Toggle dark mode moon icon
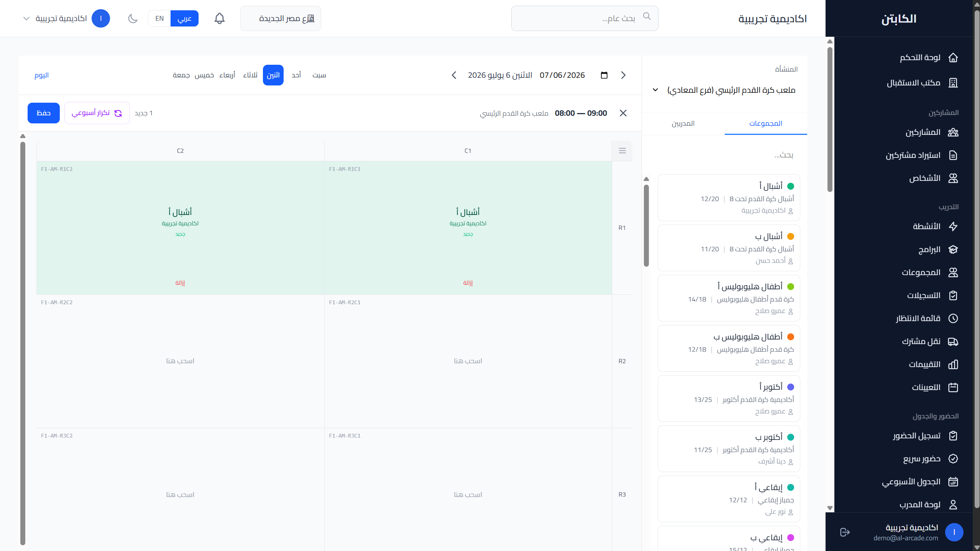 click(x=133, y=18)
